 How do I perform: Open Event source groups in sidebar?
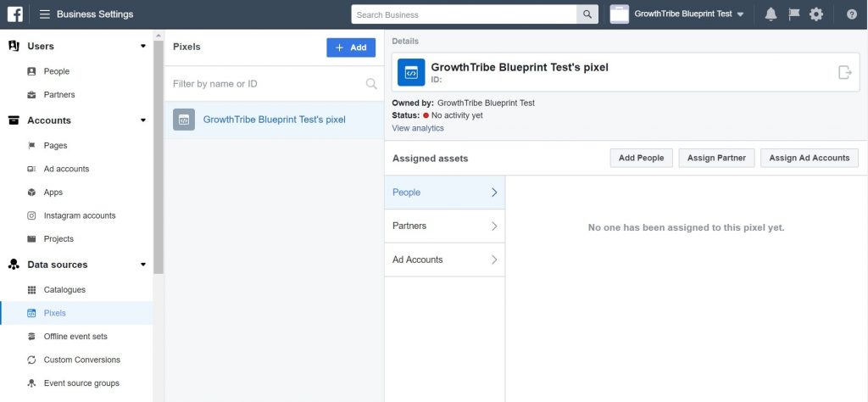pyautogui.click(x=81, y=383)
